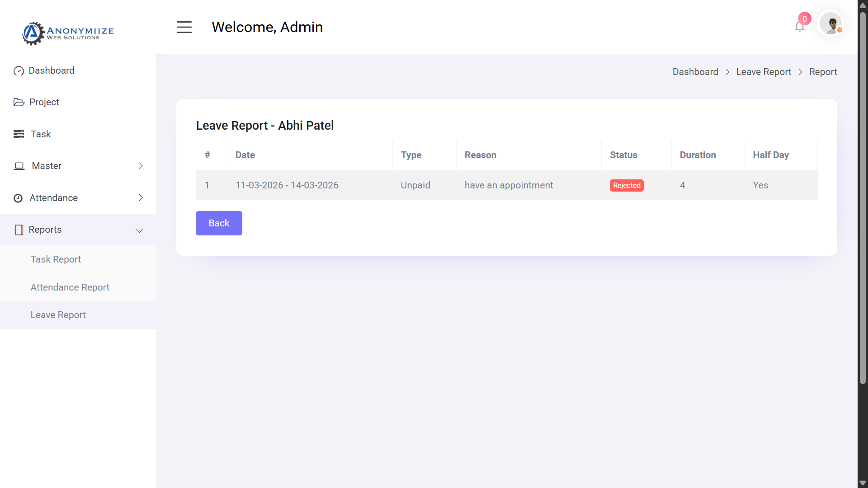868x488 pixels.
Task: Select the date range 11-03-2026 - 14-03-2026
Action: tap(287, 185)
